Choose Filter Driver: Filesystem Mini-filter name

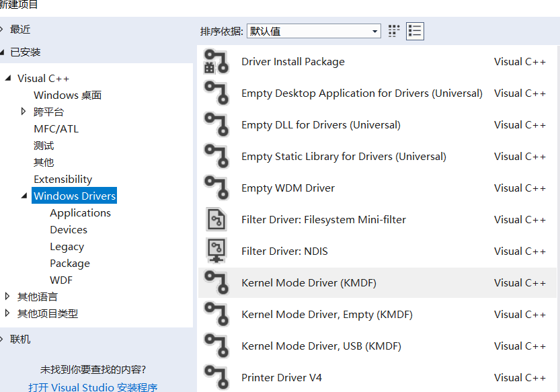coord(323,219)
